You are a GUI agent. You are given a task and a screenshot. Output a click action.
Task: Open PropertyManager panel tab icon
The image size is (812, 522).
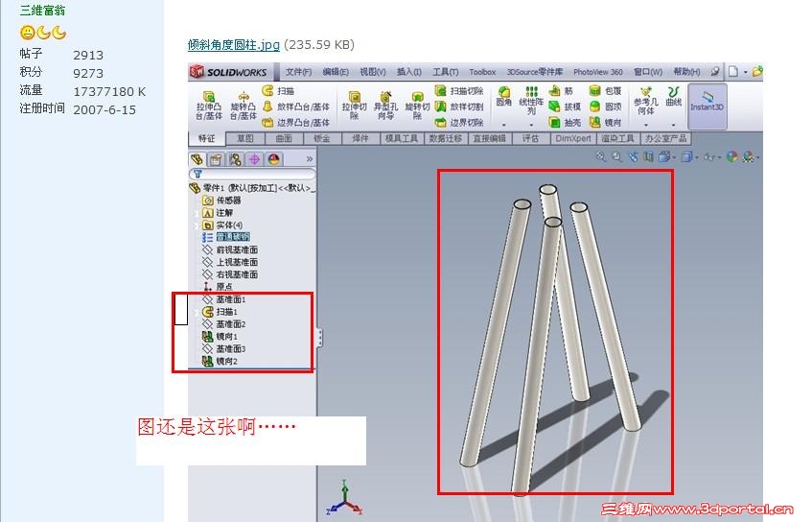pos(216,159)
